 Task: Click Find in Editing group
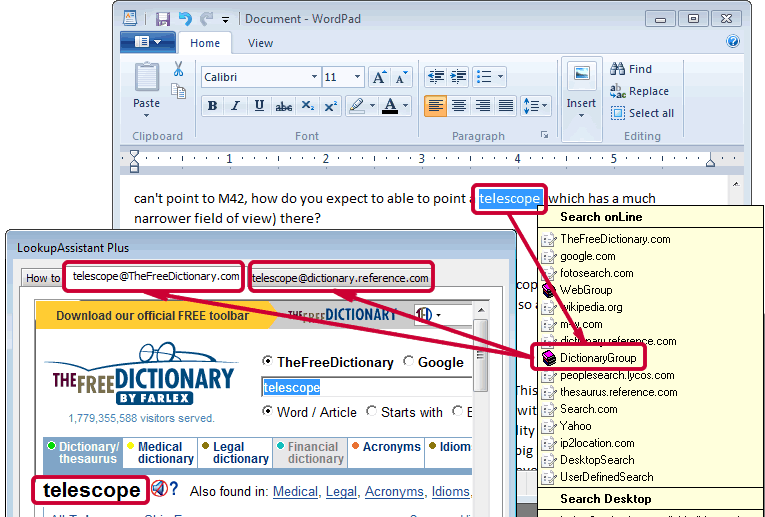click(x=630, y=69)
